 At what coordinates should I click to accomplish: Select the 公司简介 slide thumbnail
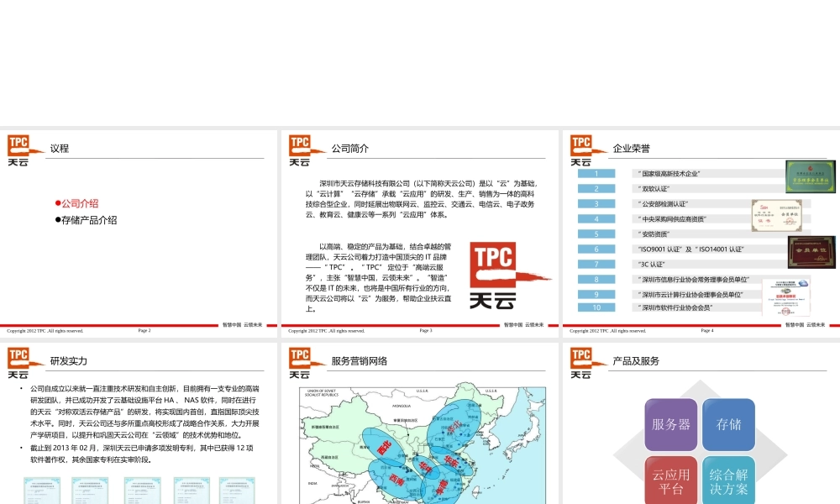click(419, 233)
